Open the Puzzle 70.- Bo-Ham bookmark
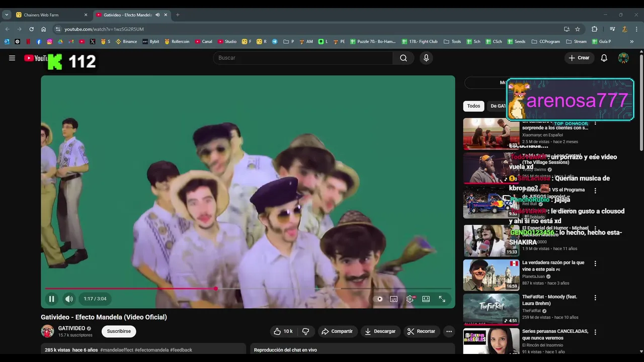Viewport: 644px width, 362px height. point(373,42)
